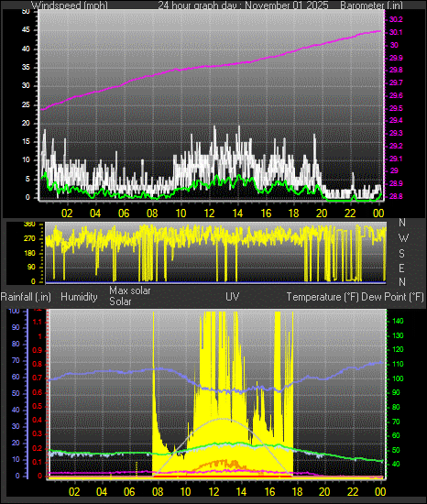Image resolution: width=427 pixels, height=504 pixels.
Task: Click the 270 wind direction degree label
Action: pos(29,239)
